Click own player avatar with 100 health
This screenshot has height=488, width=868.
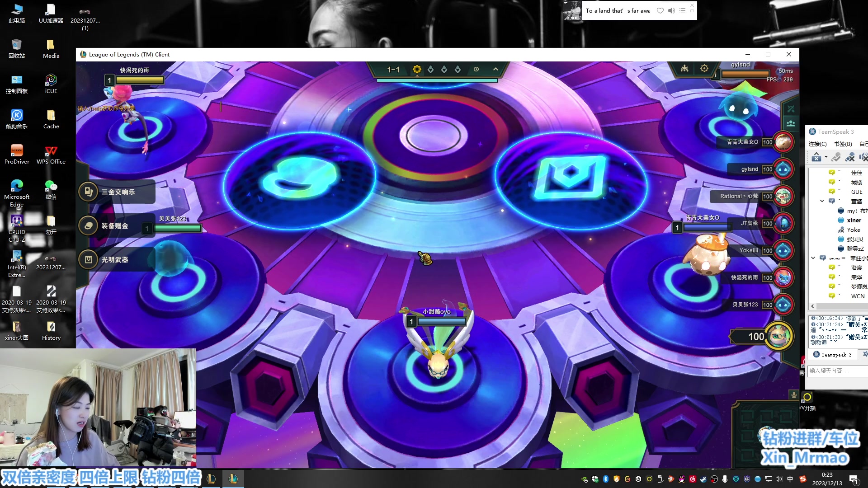coord(778,336)
